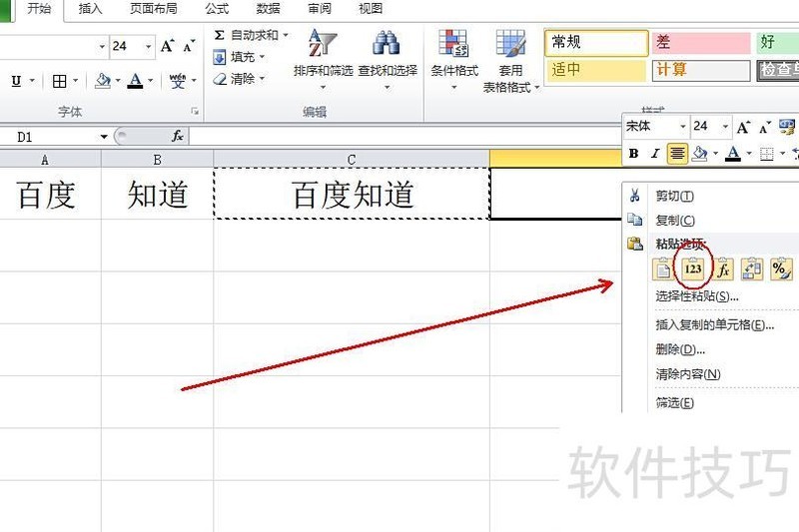Click Paste Formulas fx icon

click(723, 269)
